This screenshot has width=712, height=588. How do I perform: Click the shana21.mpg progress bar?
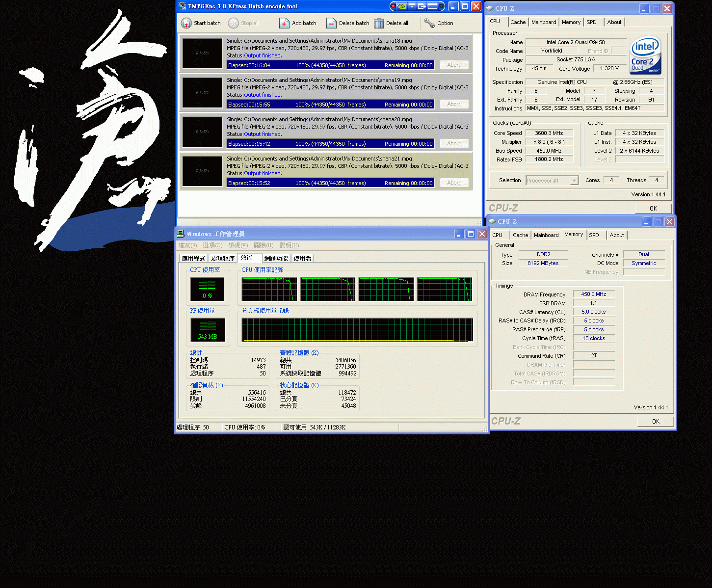pyautogui.click(x=331, y=183)
